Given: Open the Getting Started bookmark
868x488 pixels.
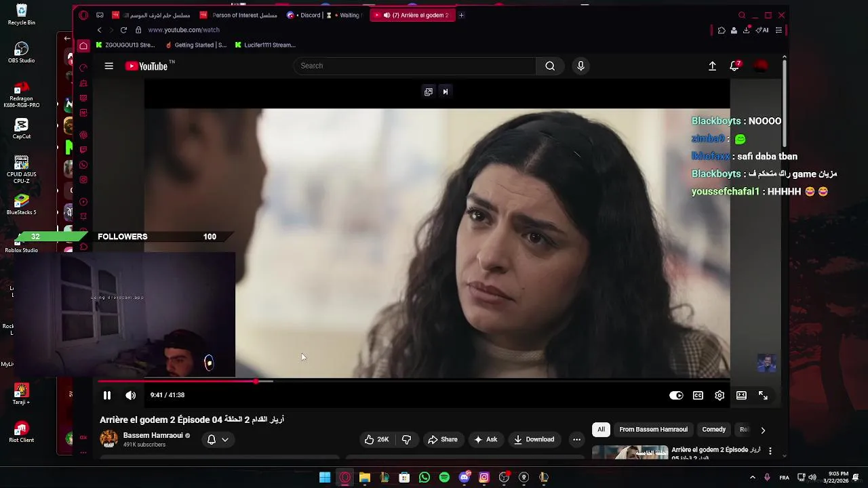Looking at the screenshot, I should (x=196, y=45).
